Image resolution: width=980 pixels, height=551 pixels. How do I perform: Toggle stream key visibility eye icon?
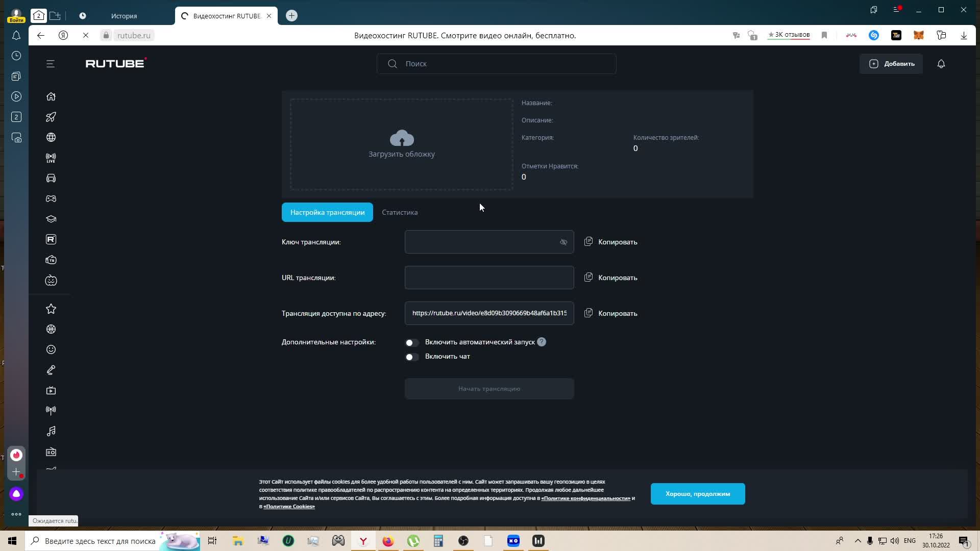(x=563, y=242)
